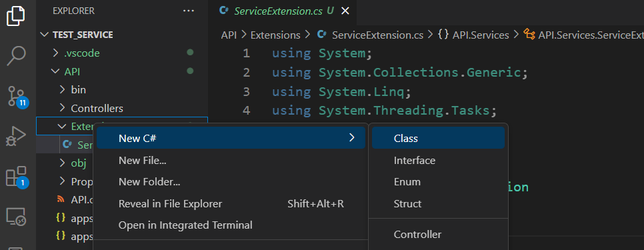Click the text "using System.Collections.Generic;"
The width and height of the screenshot is (644, 250).
click(x=399, y=73)
